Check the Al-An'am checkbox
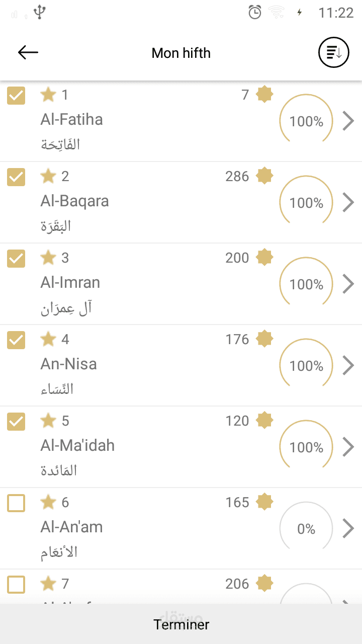Screen dimensions: 362x644 16,503
